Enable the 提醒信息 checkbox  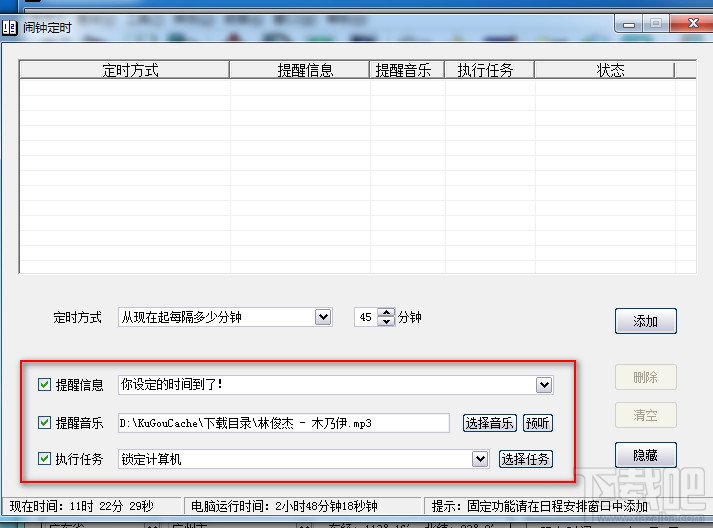pyautogui.click(x=44, y=385)
